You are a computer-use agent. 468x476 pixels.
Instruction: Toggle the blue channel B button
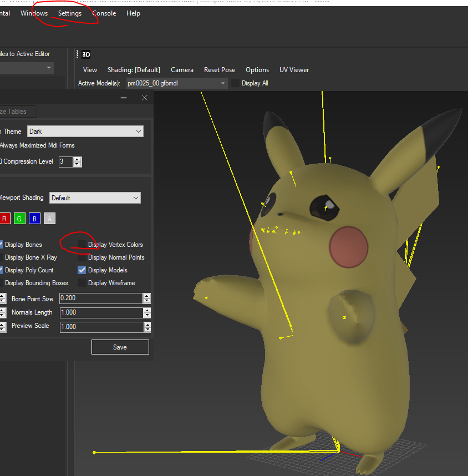[34, 219]
